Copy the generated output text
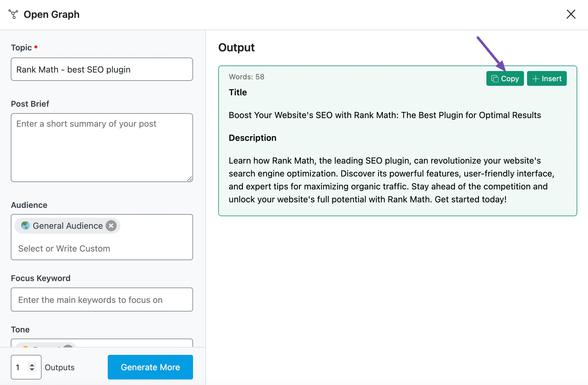This screenshot has height=385, width=588. click(505, 79)
